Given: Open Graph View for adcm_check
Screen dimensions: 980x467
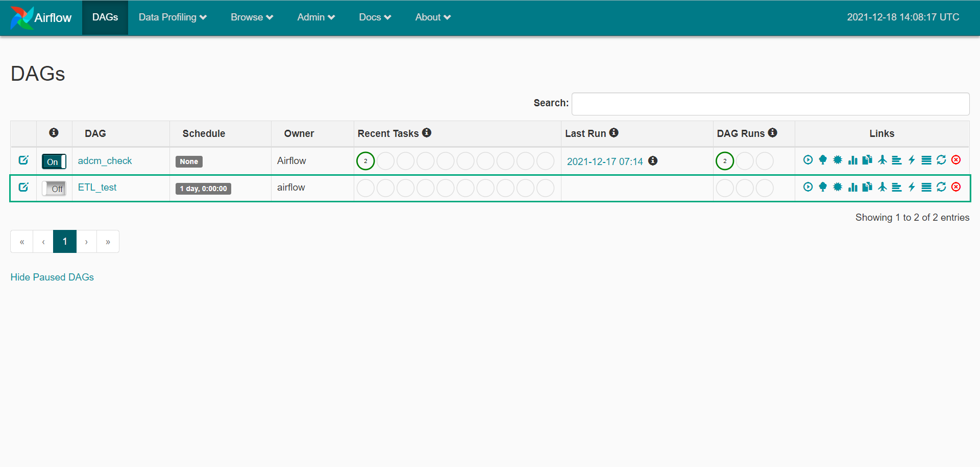Looking at the screenshot, I should pos(837,160).
